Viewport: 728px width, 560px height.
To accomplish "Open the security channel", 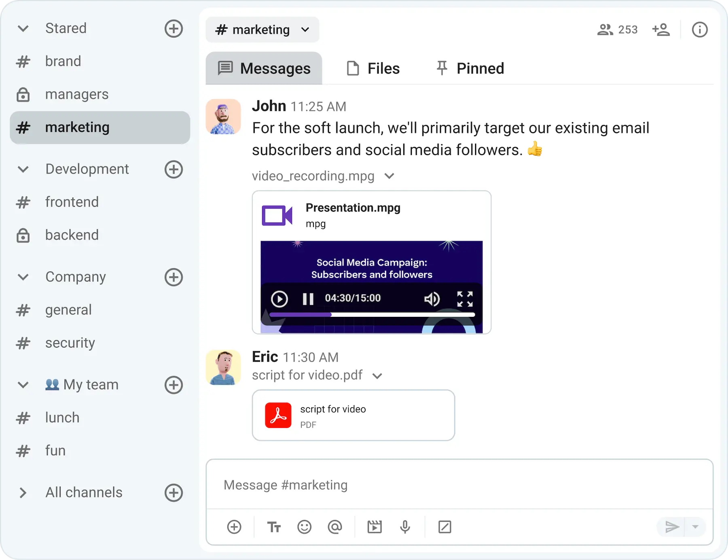I will (x=100, y=343).
